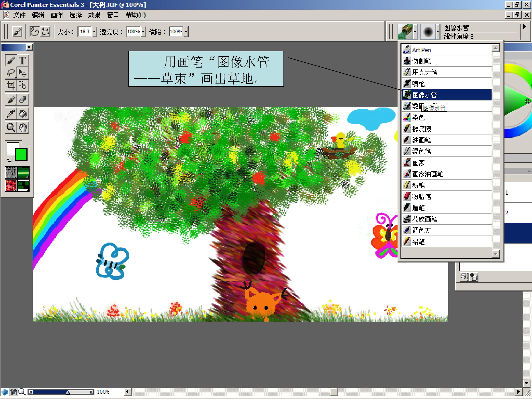
Task: Select the Crop tool
Action: (x=11, y=86)
